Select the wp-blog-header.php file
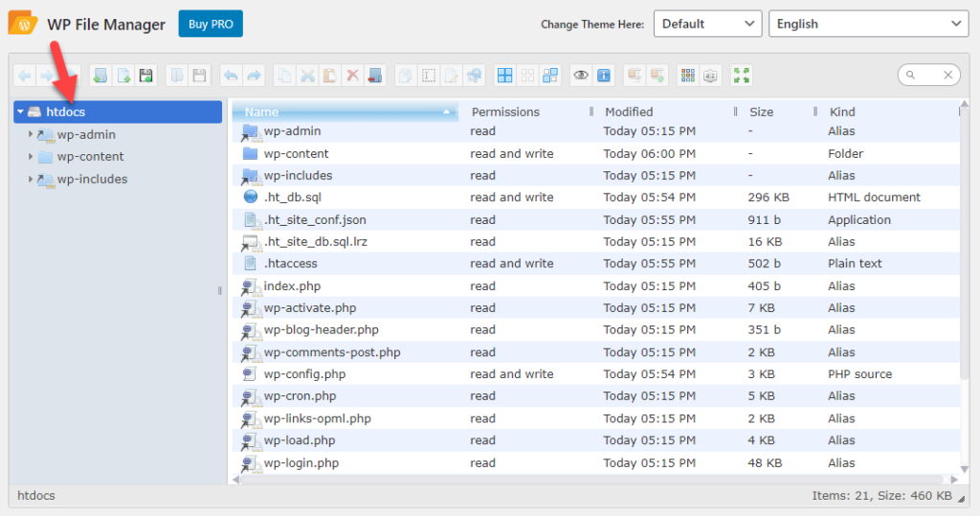 point(595,329)
